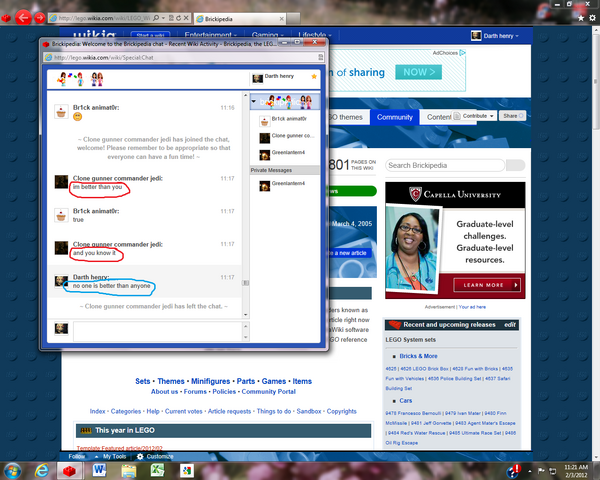
Task: Click the browser Back arrow button
Action: pyautogui.click(x=23, y=17)
